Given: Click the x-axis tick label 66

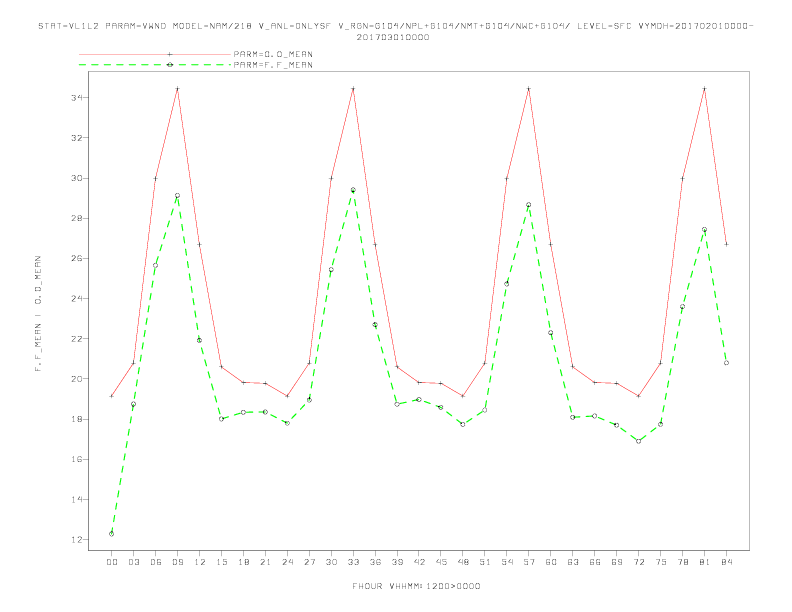Looking at the screenshot, I should click(x=595, y=562).
